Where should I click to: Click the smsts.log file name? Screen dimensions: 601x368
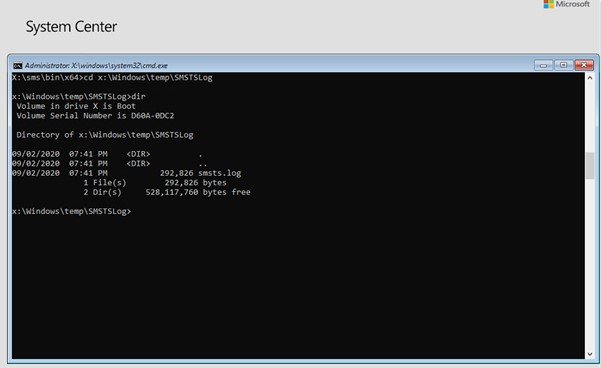tap(220, 173)
